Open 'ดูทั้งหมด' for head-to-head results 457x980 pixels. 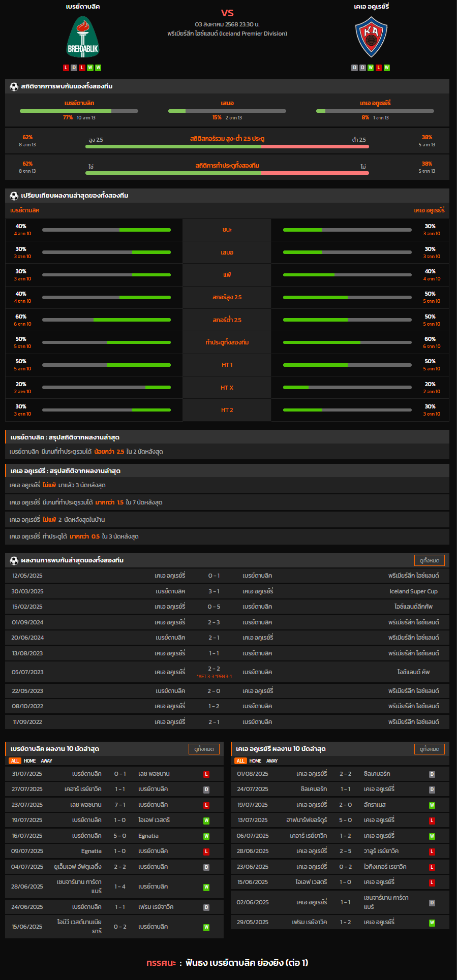coord(430,560)
